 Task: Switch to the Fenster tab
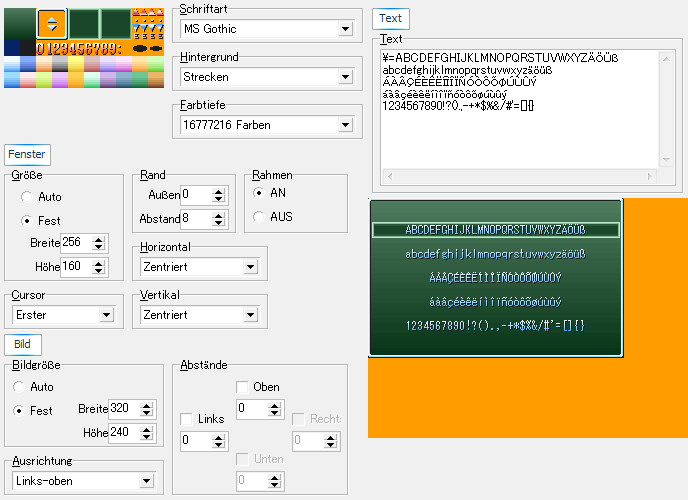(x=27, y=155)
